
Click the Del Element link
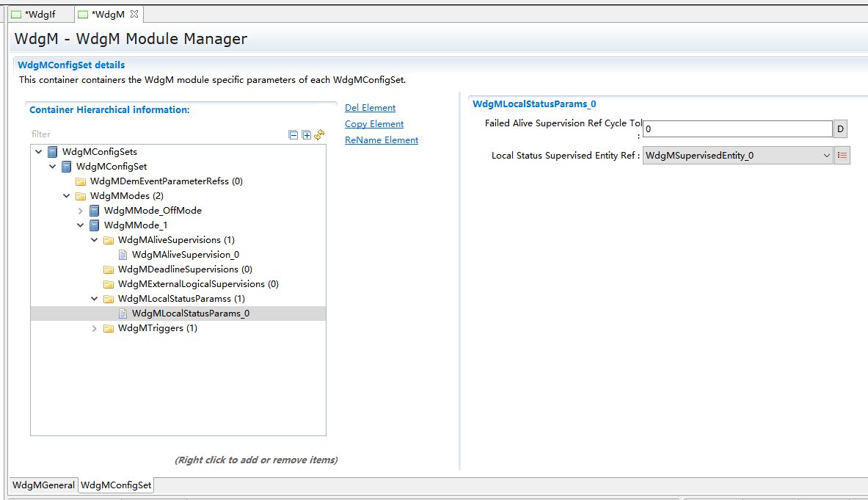point(370,108)
